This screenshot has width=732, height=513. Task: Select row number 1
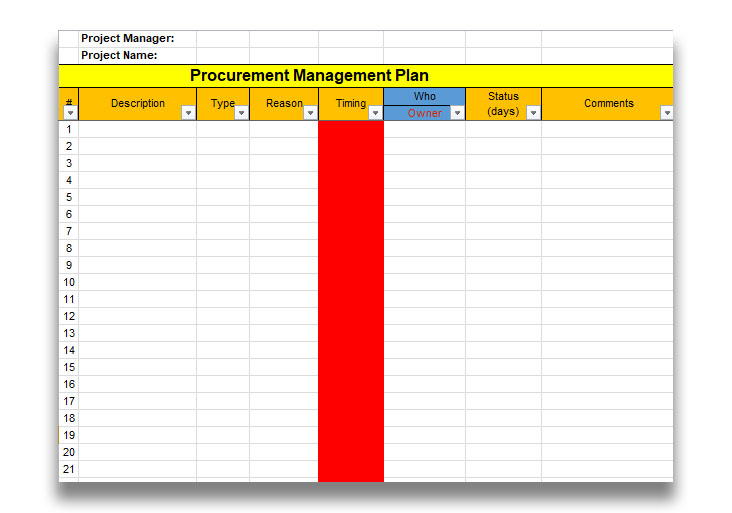click(69, 129)
